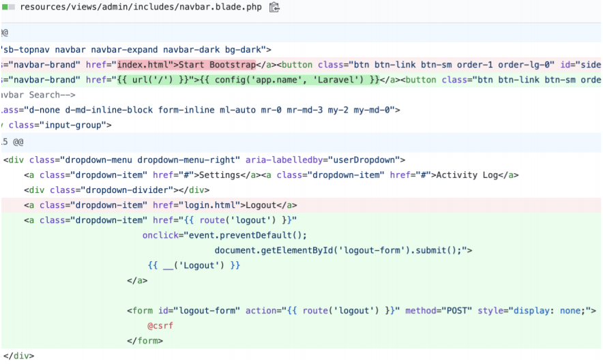Click "document.getElementById('logout-form').submit();" line
This screenshot has width=603, height=364.
(343, 250)
